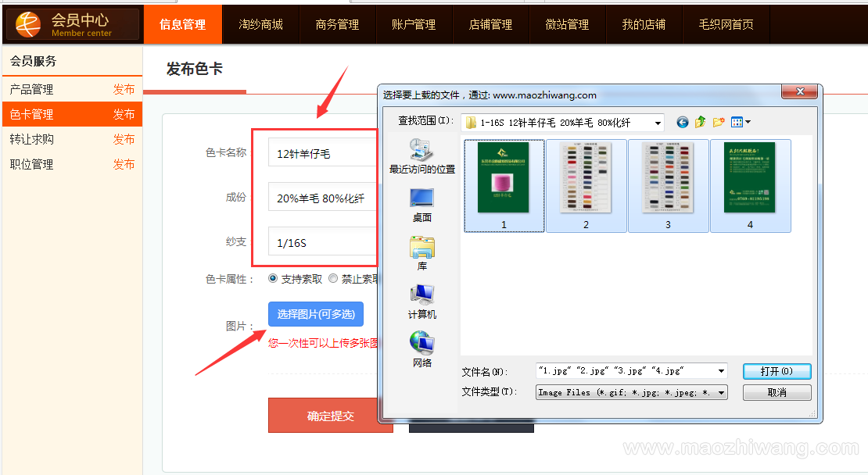Create a new folder via the toolbar icon
The width and height of the screenshot is (868, 475).
pos(719,122)
